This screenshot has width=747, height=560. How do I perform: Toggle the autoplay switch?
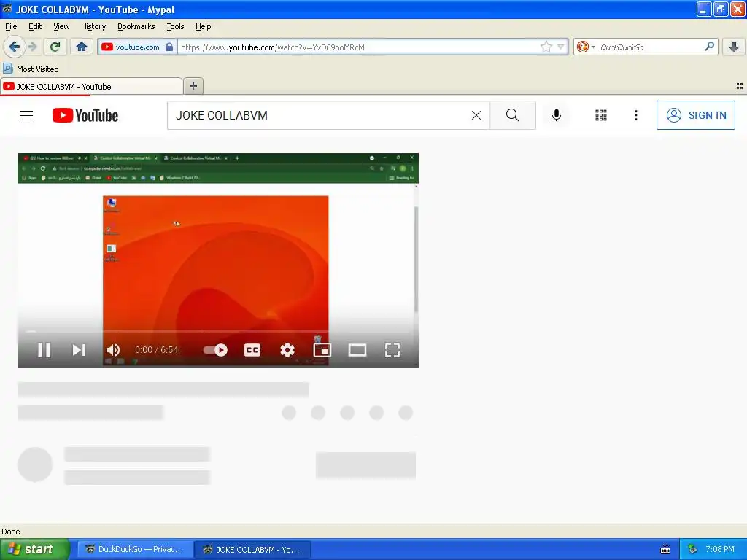click(x=215, y=350)
